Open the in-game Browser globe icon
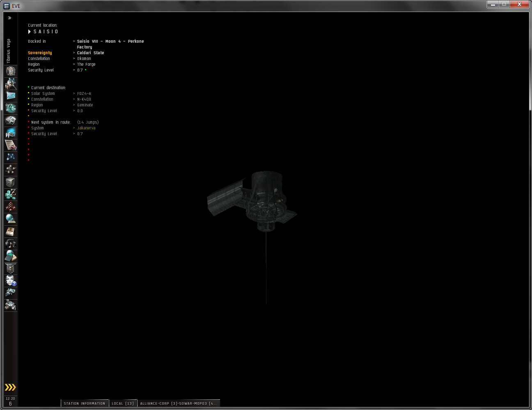 [x=11, y=219]
